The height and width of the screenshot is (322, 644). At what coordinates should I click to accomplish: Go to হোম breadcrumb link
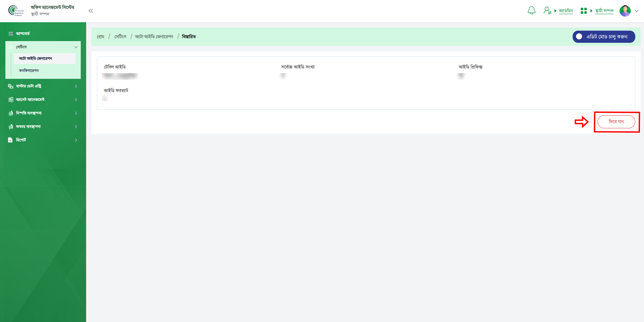[101, 37]
